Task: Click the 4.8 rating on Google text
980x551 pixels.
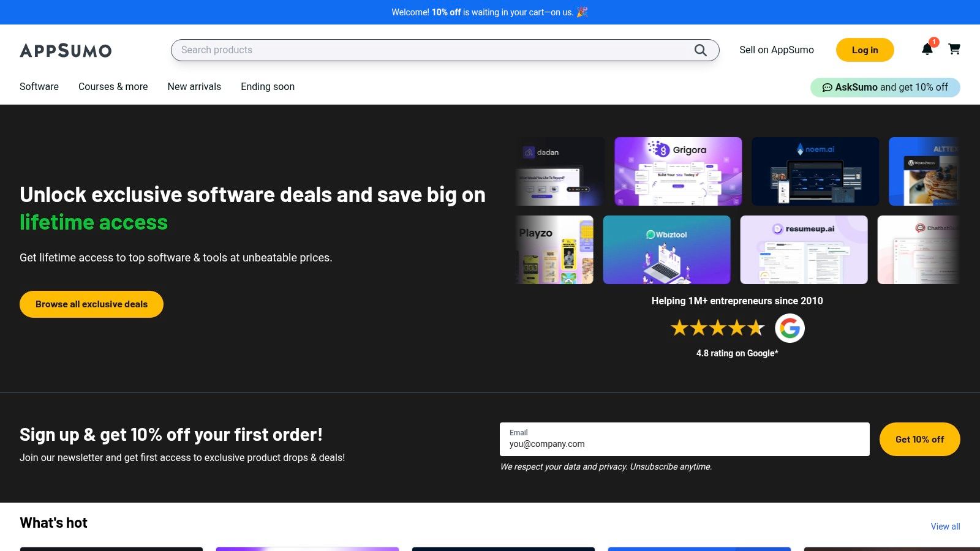Action: tap(737, 353)
